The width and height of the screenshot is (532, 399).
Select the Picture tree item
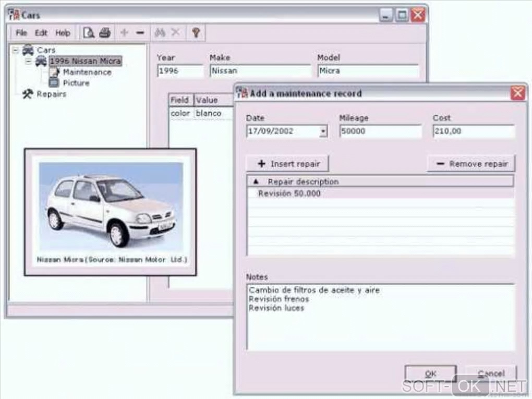(76, 83)
